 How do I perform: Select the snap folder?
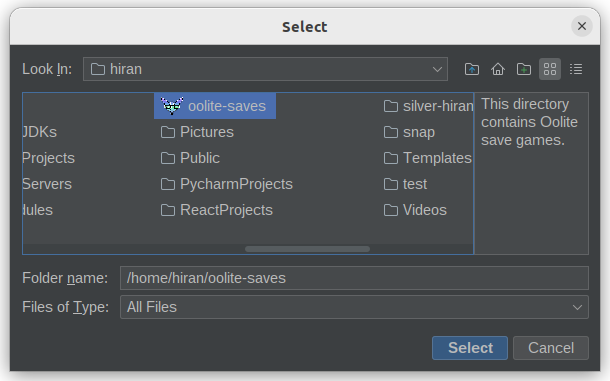[x=409, y=132]
